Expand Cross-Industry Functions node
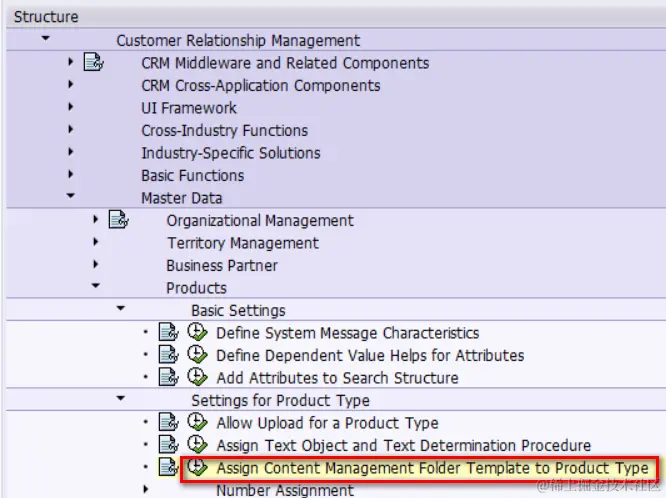 point(71,129)
